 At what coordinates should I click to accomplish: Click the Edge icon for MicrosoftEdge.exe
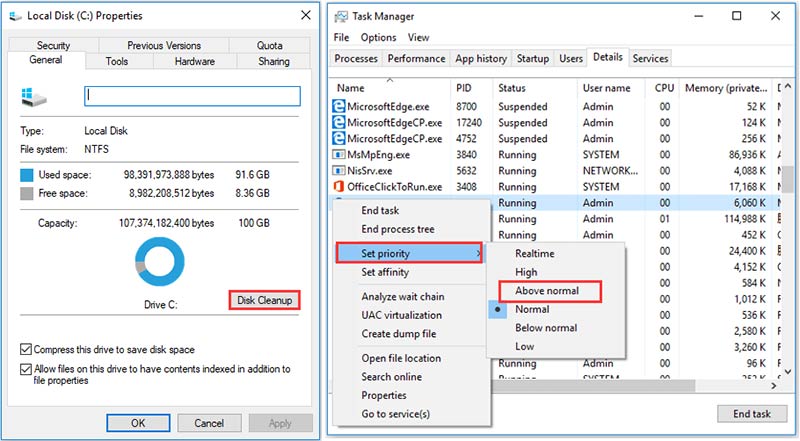[339, 105]
